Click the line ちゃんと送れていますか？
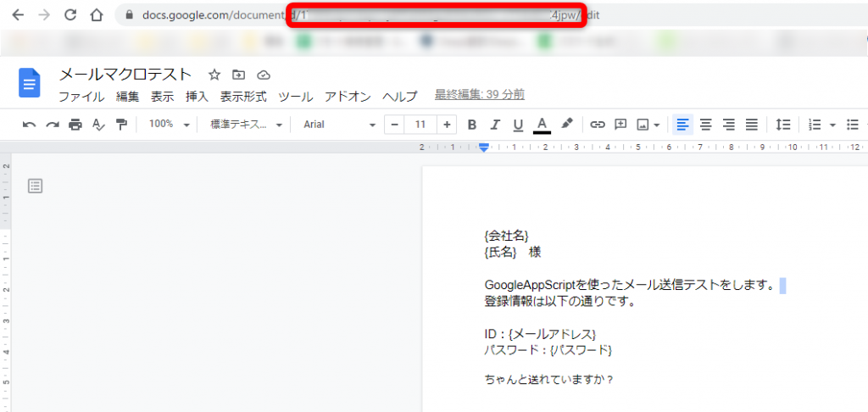Viewport: 868px width, 412px height. pyautogui.click(x=549, y=381)
